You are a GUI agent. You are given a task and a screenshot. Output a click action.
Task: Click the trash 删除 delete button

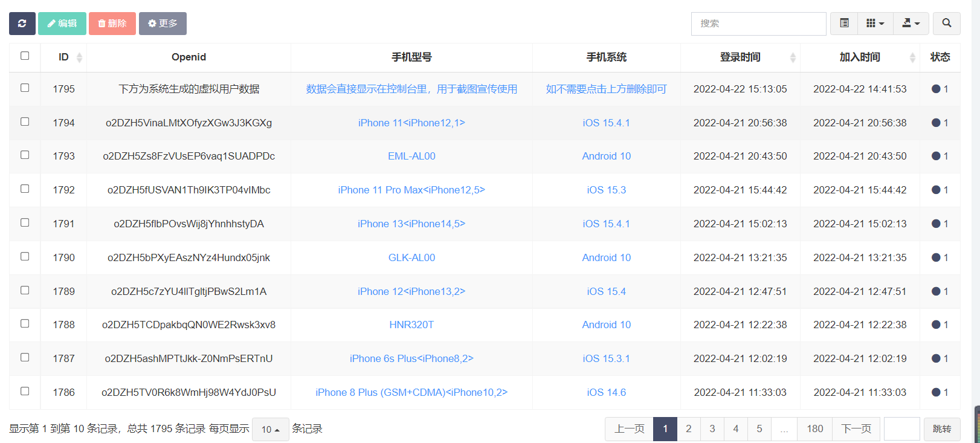click(x=112, y=24)
